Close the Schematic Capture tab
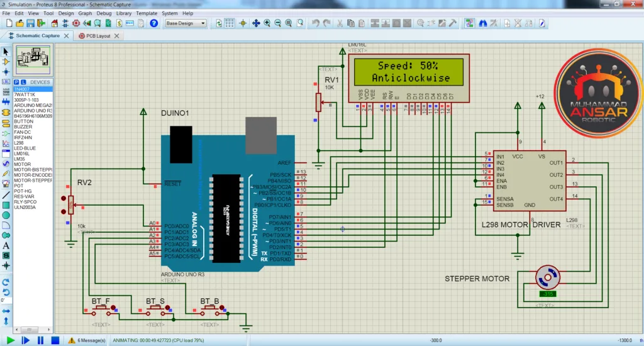644x346 pixels. point(66,36)
